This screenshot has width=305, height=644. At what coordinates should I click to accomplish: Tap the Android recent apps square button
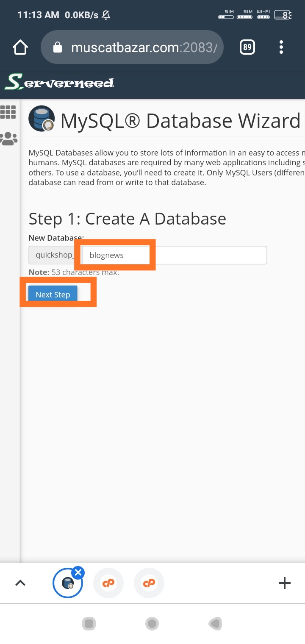pyautogui.click(x=89, y=624)
